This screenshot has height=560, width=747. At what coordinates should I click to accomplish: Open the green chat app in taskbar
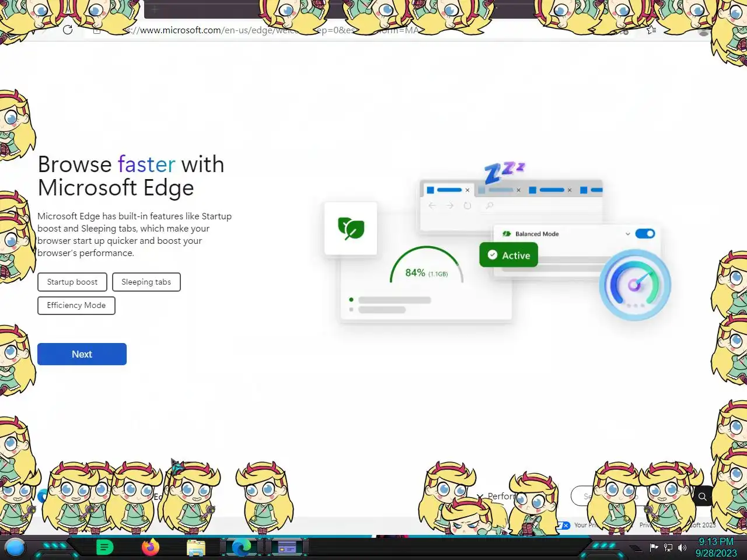click(x=104, y=547)
